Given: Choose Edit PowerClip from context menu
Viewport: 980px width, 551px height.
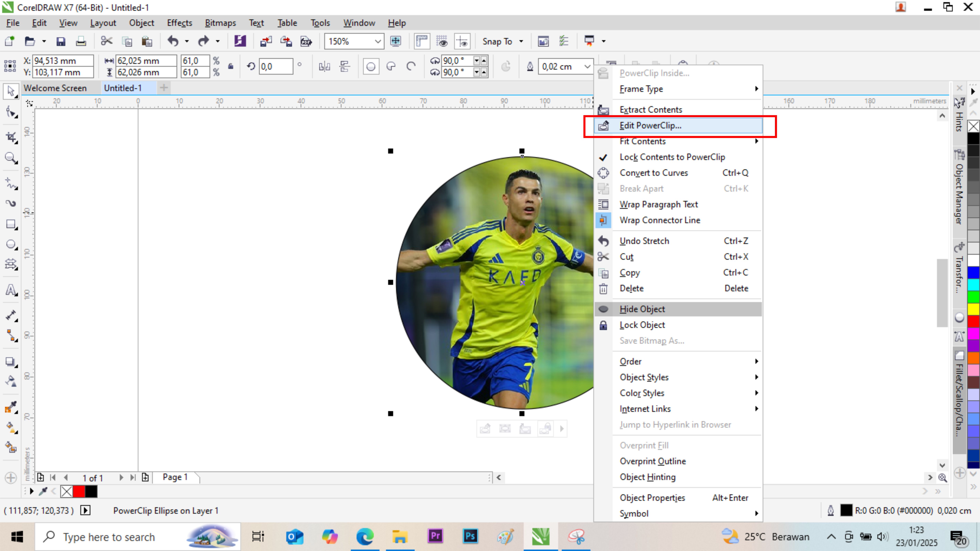Looking at the screenshot, I should click(678, 126).
